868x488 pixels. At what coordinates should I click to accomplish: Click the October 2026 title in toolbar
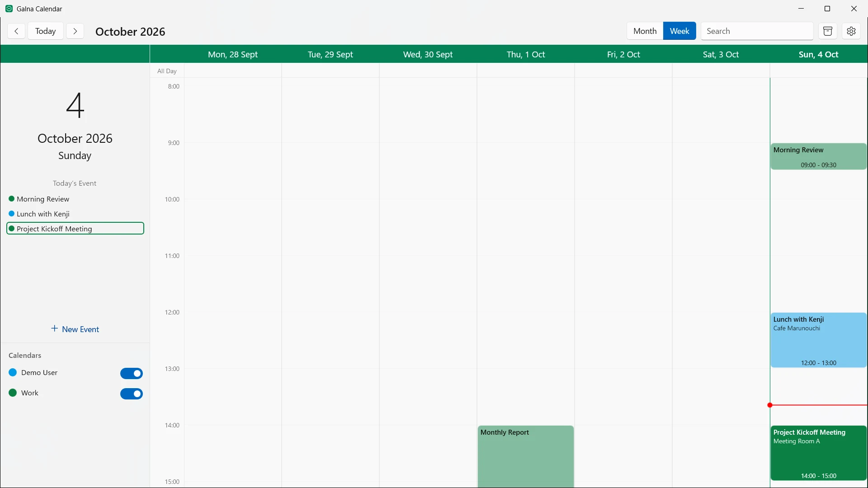(130, 32)
